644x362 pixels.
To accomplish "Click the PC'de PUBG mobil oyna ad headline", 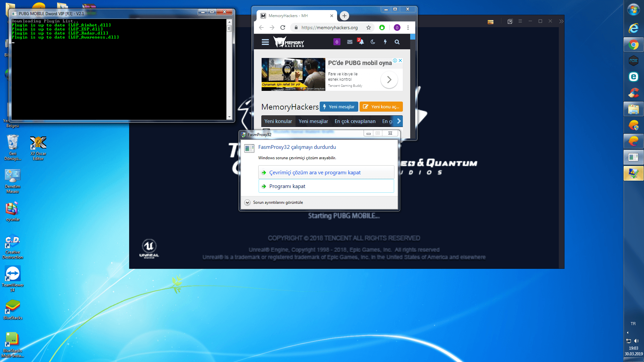I will click(x=360, y=63).
